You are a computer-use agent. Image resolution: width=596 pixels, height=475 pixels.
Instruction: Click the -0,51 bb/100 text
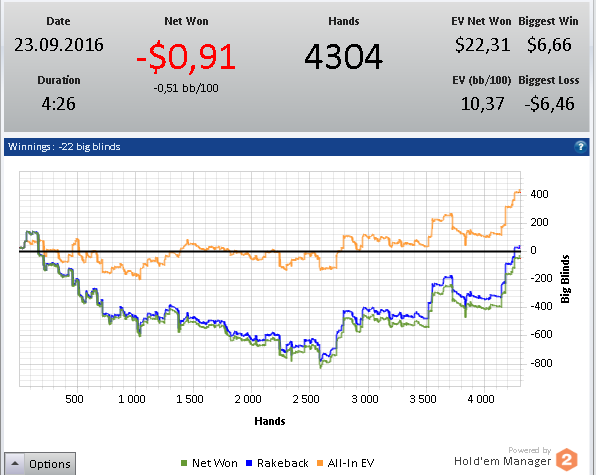(186, 88)
